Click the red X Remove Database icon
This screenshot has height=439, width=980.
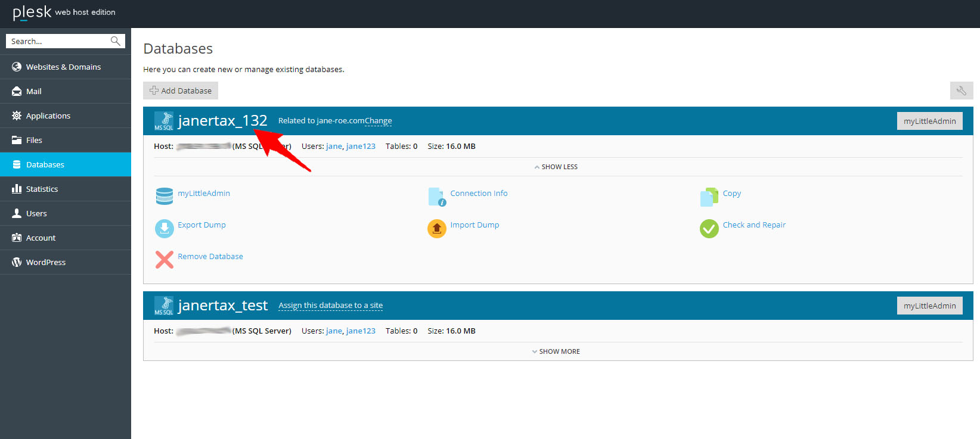(x=164, y=260)
